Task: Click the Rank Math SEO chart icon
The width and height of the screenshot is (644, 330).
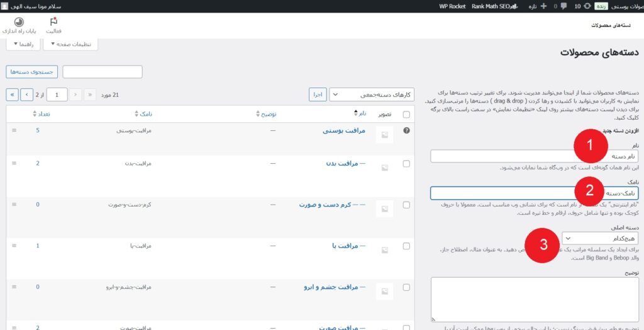Action: (513, 6)
